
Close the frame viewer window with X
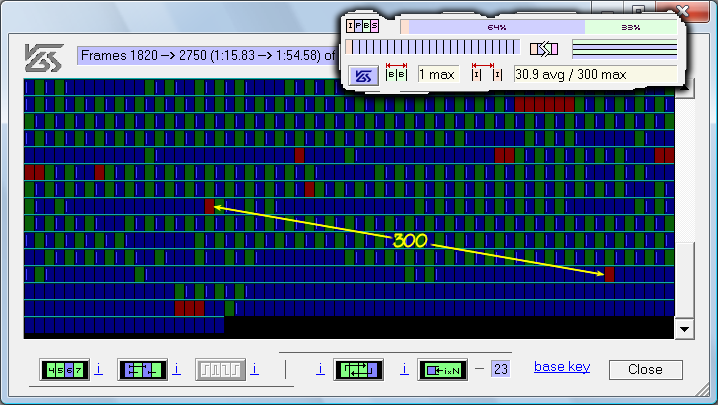tap(682, 10)
